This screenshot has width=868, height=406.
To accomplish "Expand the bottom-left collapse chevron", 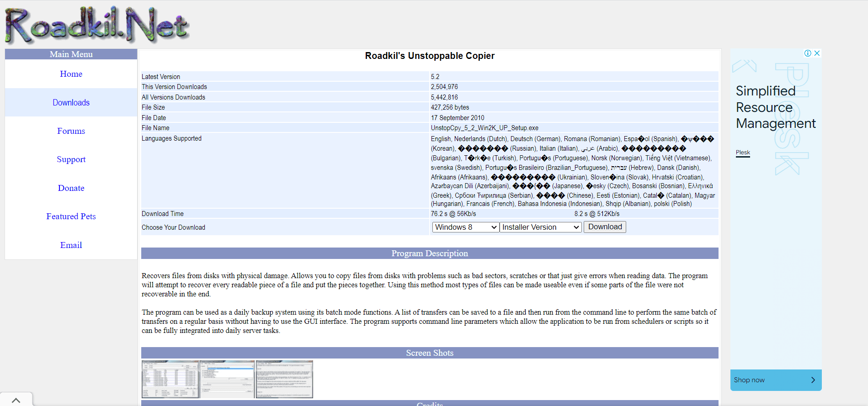I will click(x=16, y=400).
